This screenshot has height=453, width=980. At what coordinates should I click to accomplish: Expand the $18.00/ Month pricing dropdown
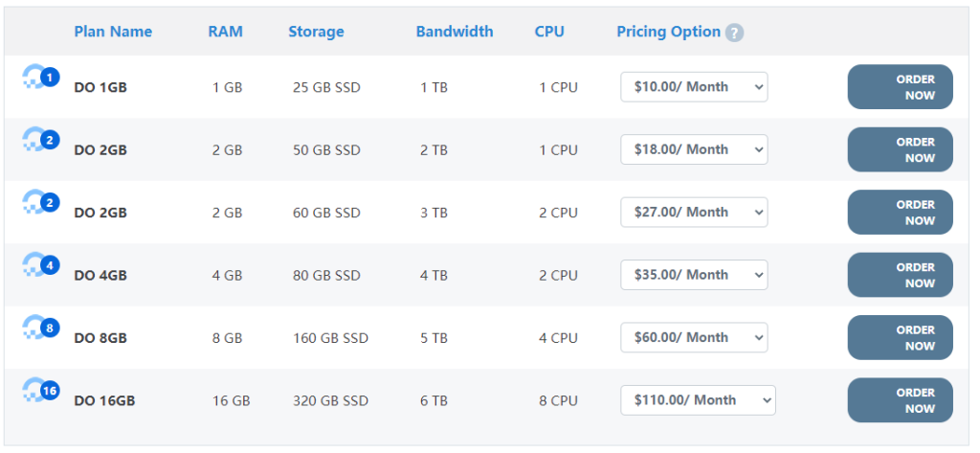694,149
